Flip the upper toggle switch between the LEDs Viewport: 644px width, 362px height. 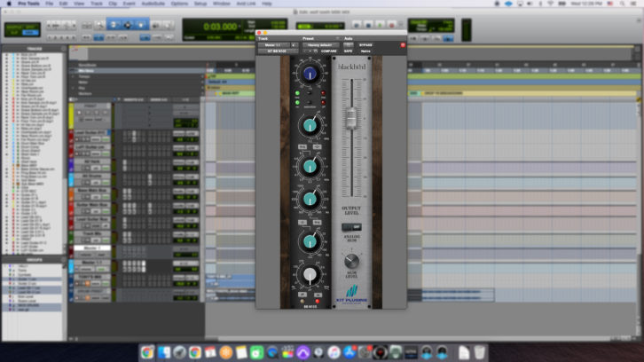coord(310,94)
